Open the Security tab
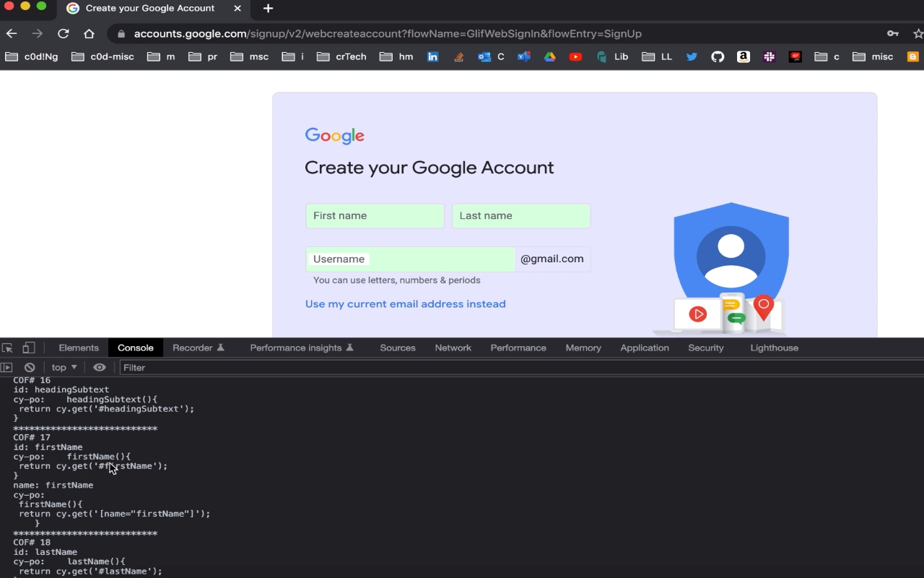The height and width of the screenshot is (578, 924). point(706,348)
